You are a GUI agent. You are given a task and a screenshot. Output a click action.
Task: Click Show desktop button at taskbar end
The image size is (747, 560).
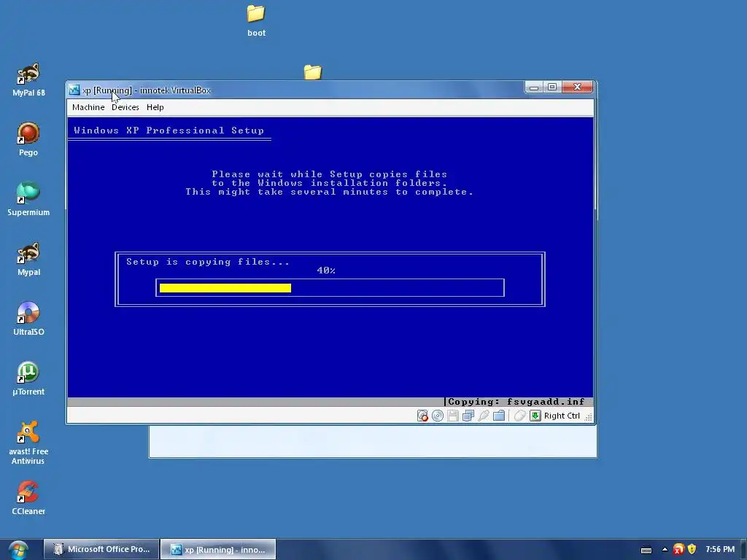pos(743,550)
